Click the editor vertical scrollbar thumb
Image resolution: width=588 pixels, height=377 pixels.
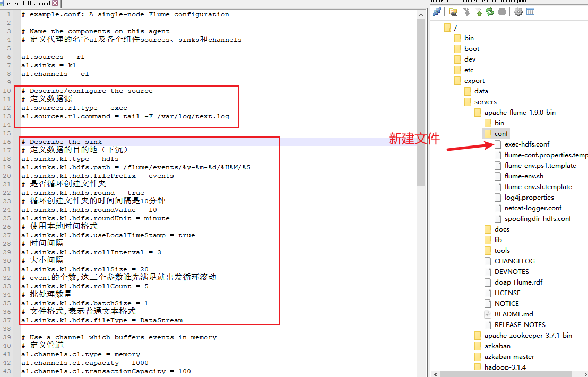[421, 102]
